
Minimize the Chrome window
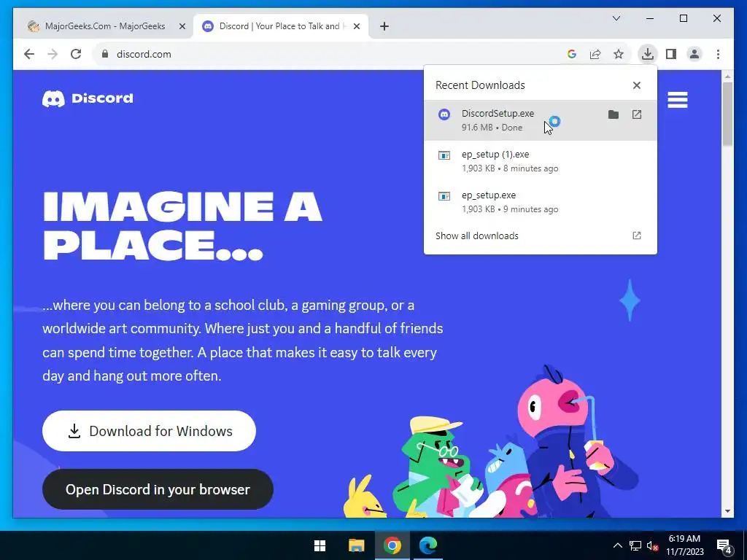coord(650,18)
